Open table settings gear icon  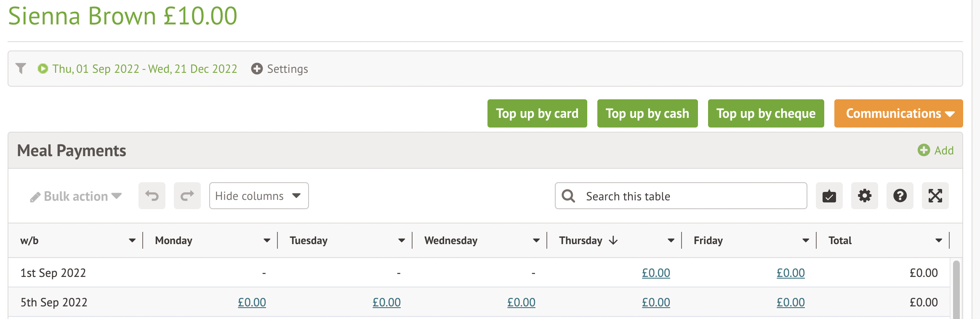point(864,196)
